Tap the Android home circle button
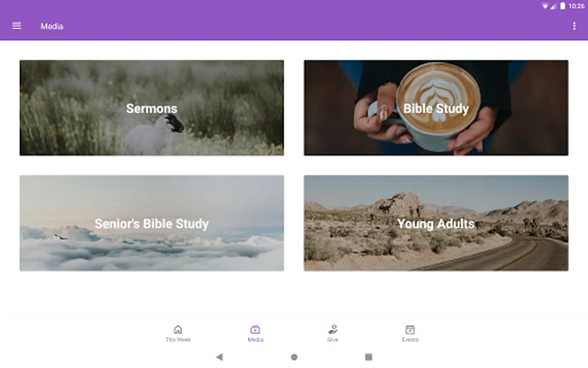Image resolution: width=588 pixels, height=368 pixels. (294, 357)
